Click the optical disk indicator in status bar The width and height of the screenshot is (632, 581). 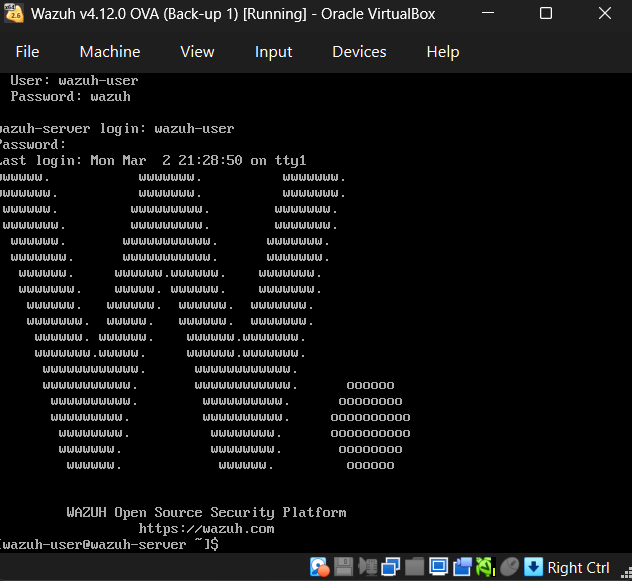(x=320, y=567)
